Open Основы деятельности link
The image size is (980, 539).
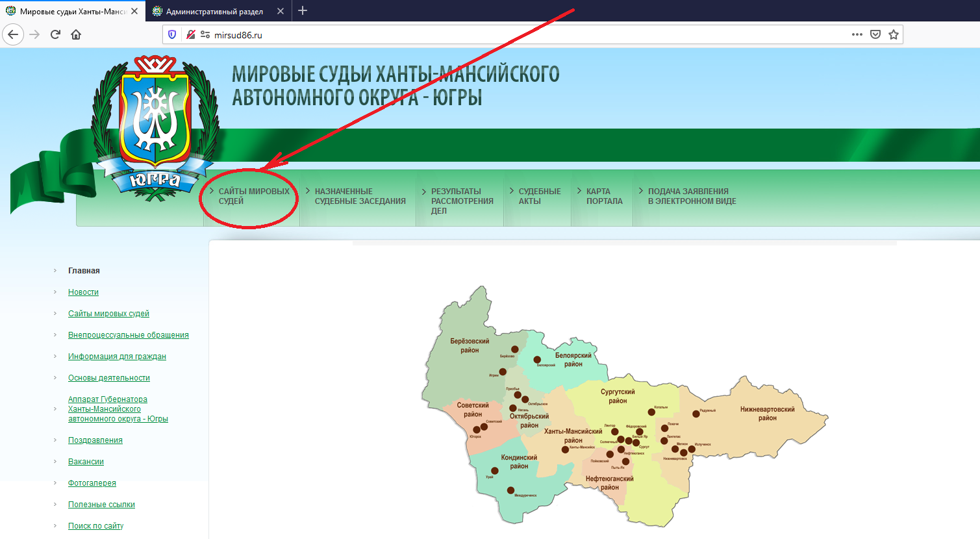[x=109, y=378]
